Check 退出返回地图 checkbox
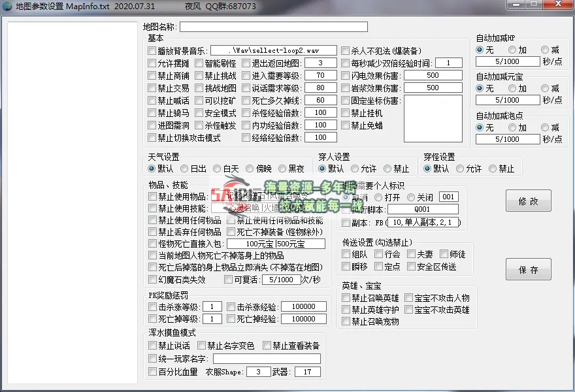The width and height of the screenshot is (575, 392). (x=246, y=63)
